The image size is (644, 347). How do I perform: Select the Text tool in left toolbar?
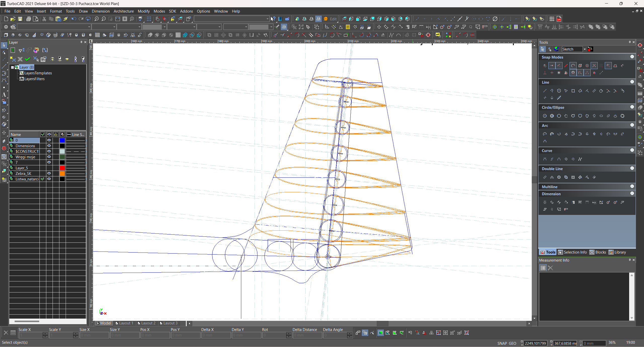4,95
